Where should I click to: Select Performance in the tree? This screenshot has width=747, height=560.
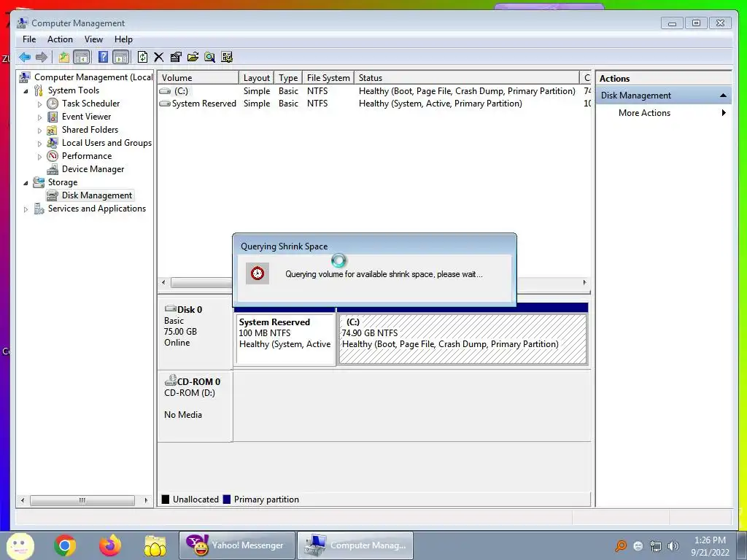pyautogui.click(x=87, y=156)
